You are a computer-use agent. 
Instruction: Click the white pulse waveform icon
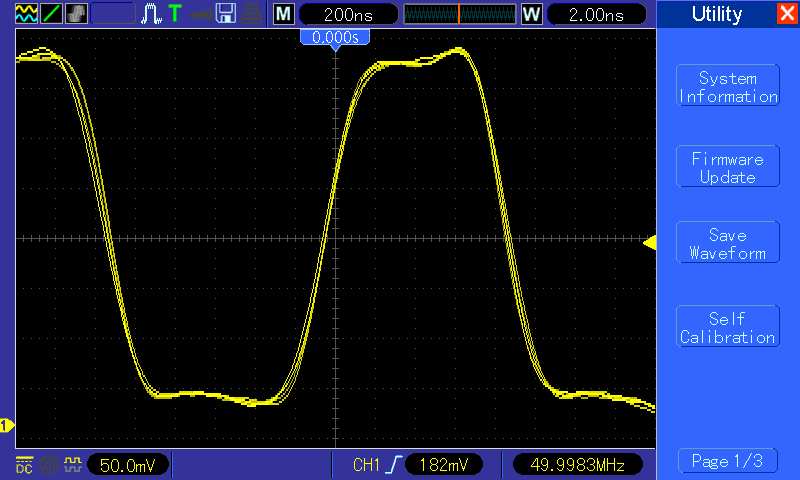[151, 14]
